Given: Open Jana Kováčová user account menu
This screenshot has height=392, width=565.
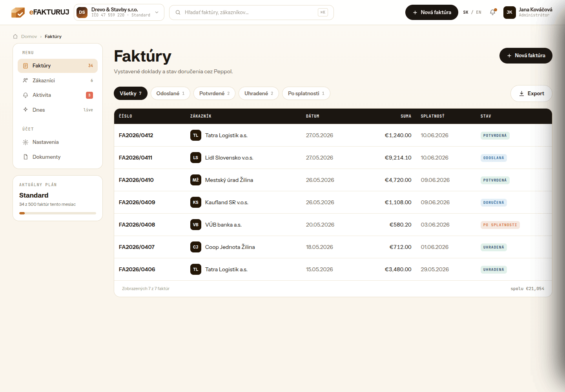Looking at the screenshot, I should coord(528,13).
